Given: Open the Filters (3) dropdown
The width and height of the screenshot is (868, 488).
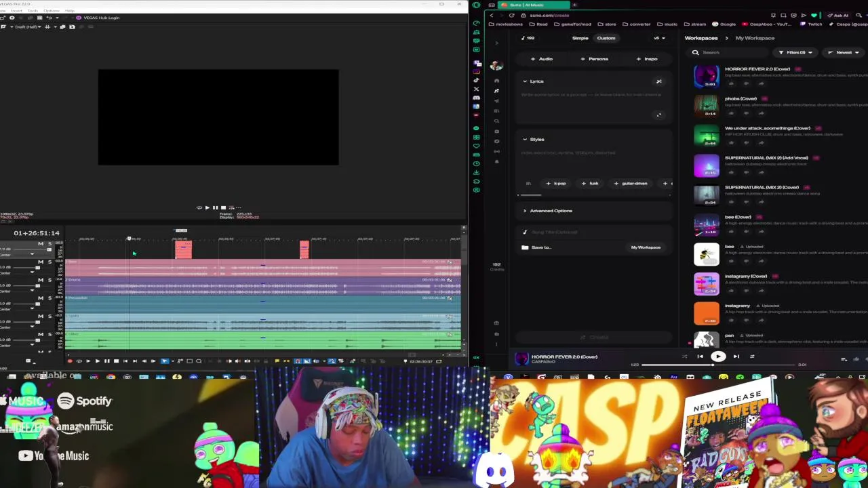Looking at the screenshot, I should coord(795,52).
